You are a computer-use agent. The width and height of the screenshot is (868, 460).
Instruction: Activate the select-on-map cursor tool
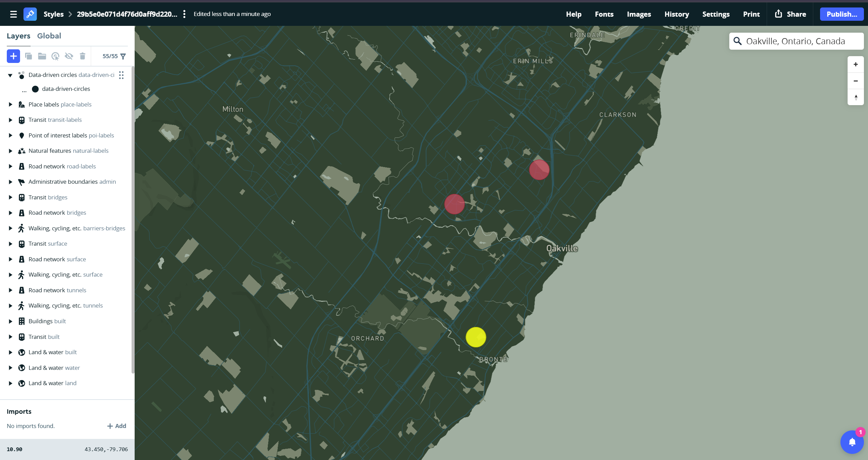pyautogui.click(x=55, y=56)
